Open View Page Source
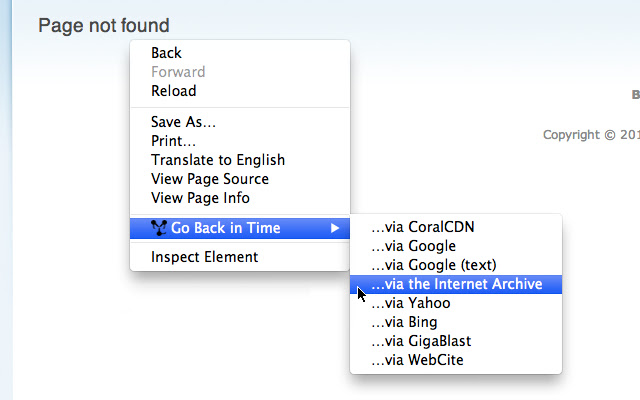Viewport: 640px width, 400px height. (x=210, y=179)
